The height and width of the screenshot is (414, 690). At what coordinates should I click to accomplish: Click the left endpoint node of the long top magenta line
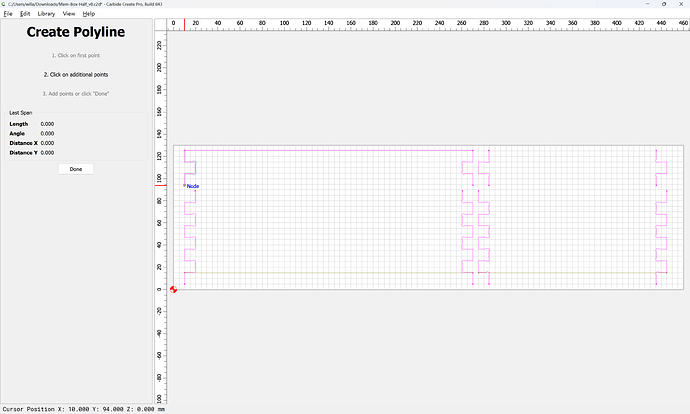(184, 150)
